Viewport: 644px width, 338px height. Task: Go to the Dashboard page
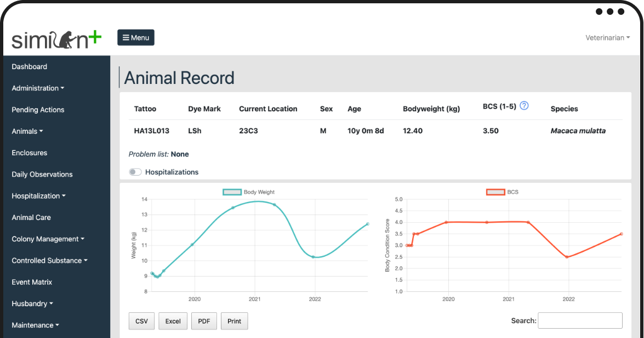[29, 66]
